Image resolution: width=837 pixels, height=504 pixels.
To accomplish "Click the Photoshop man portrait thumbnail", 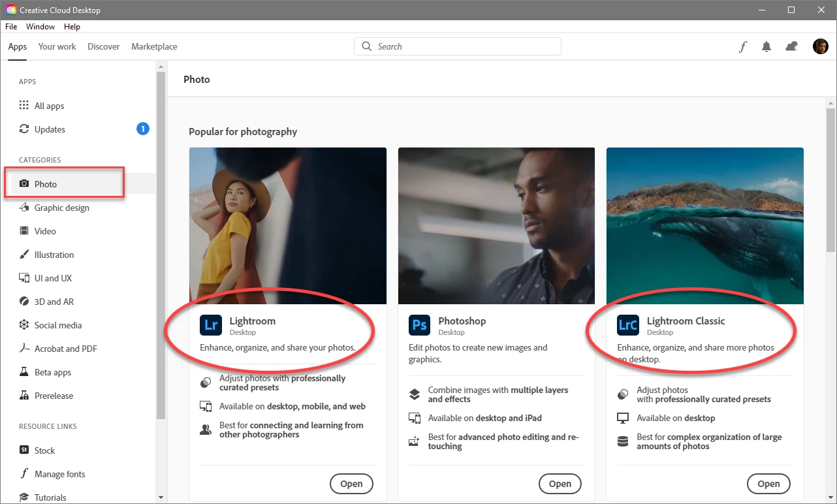I will 497,226.
